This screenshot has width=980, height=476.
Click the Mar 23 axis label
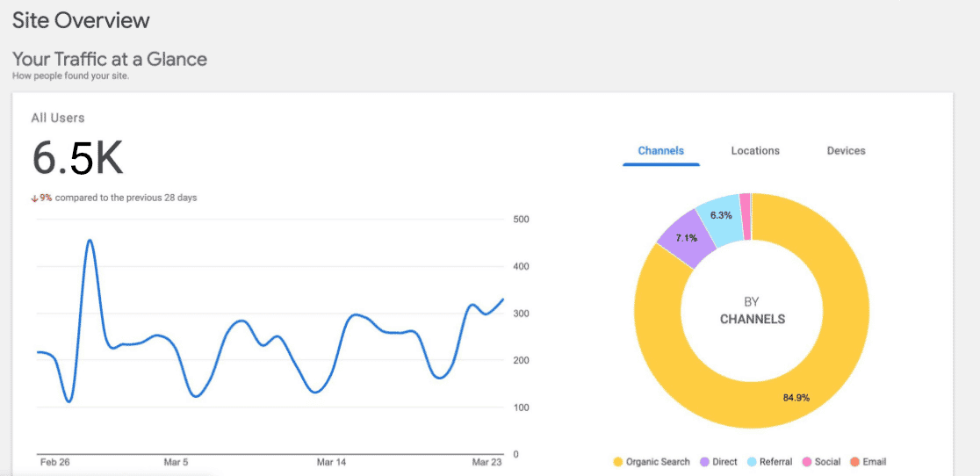[x=486, y=463]
